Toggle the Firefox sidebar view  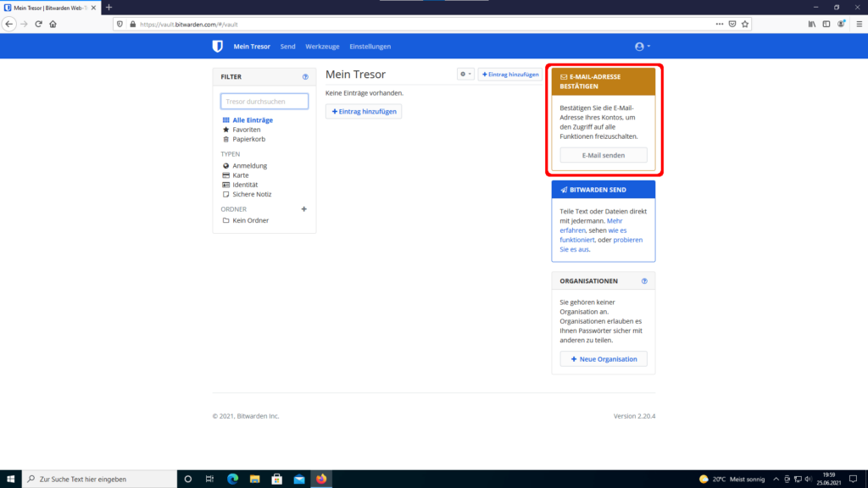pos(826,25)
